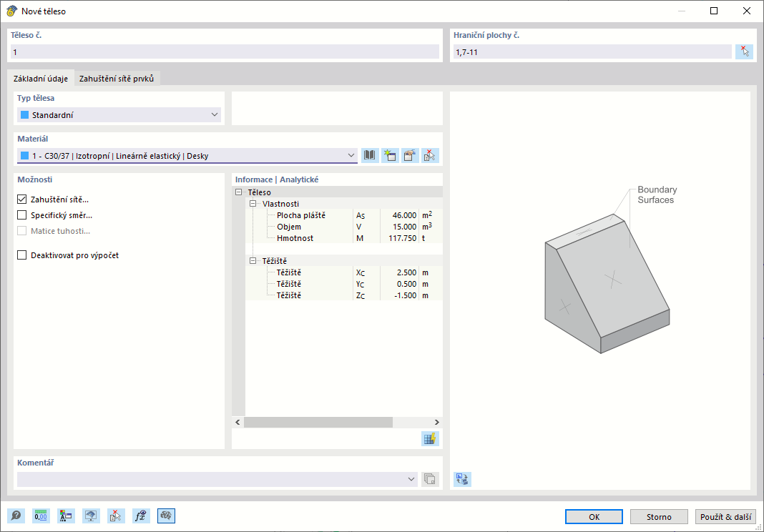This screenshot has height=532, width=764.
Task: Click the 3D solid preview image
Action: [x=607, y=284]
